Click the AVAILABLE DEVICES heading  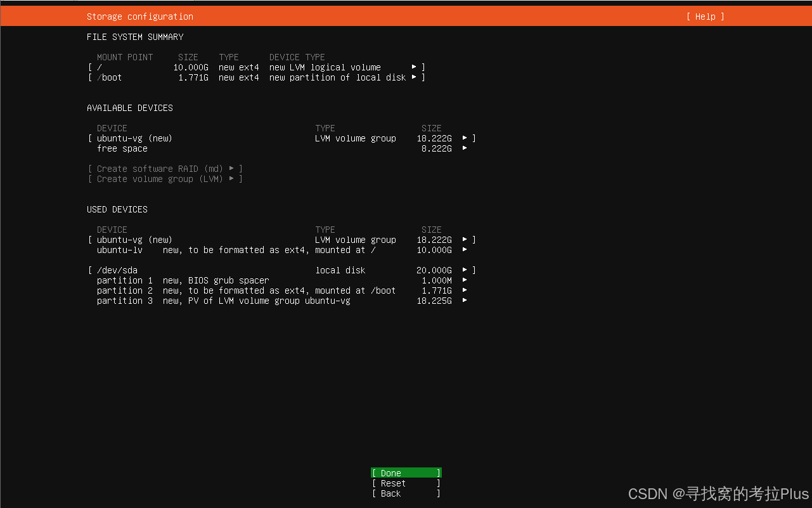click(x=130, y=108)
